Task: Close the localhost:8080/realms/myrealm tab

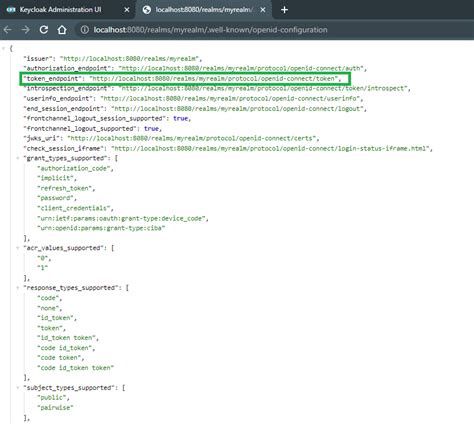Action: pyautogui.click(x=263, y=10)
